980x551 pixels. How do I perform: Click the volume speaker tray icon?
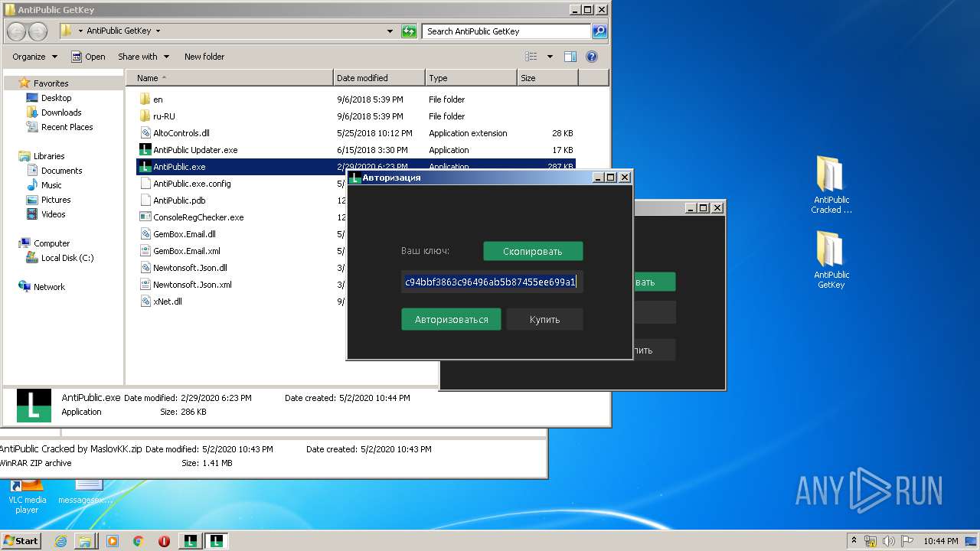click(x=887, y=540)
